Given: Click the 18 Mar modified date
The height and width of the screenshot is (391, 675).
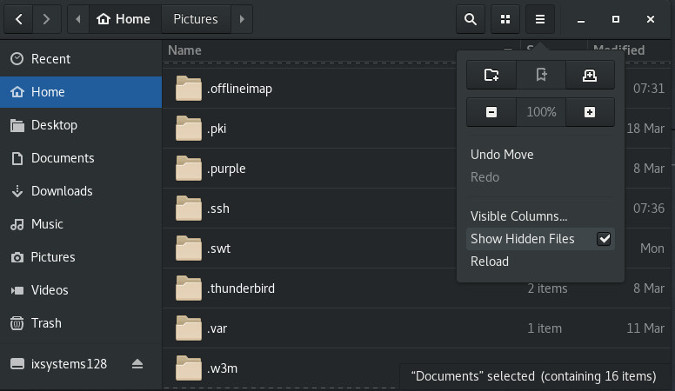Looking at the screenshot, I should 646,129.
